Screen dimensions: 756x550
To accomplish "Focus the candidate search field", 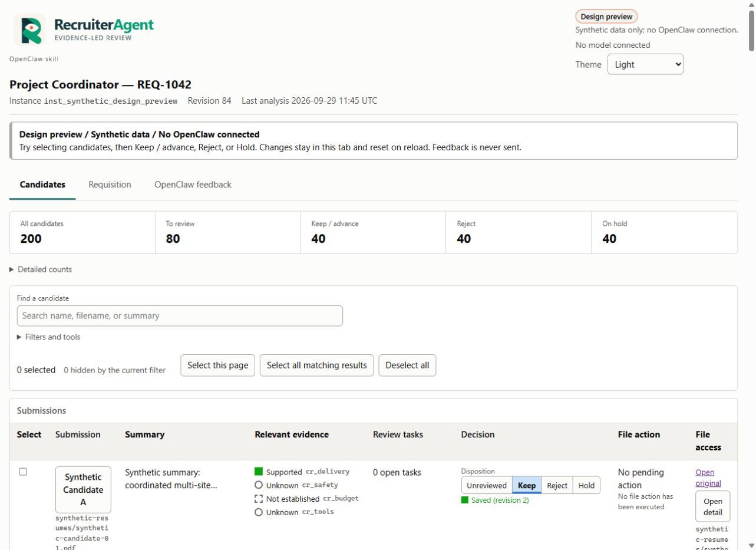I will coord(180,316).
